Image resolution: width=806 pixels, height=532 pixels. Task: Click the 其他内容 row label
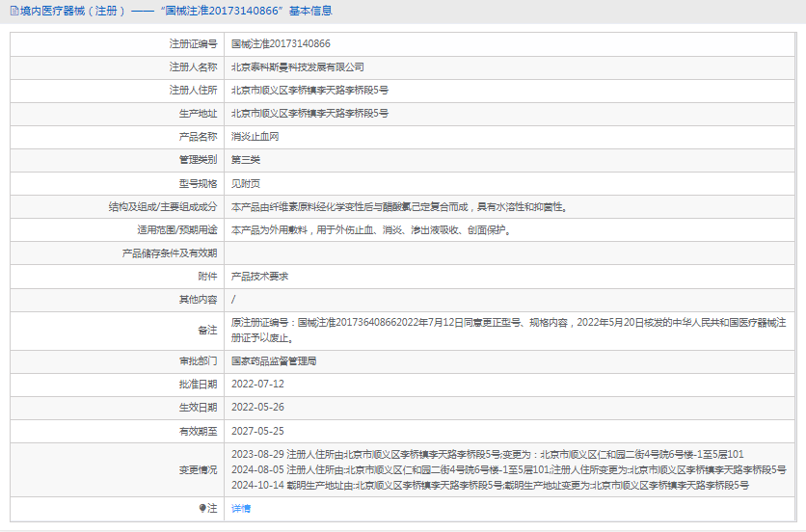click(198, 299)
